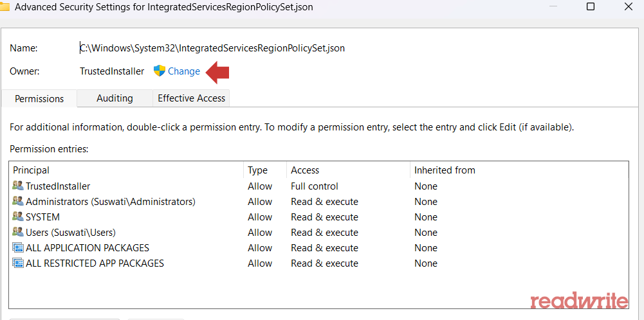Sort by the Type column header
644x320 pixels.
[265, 170]
